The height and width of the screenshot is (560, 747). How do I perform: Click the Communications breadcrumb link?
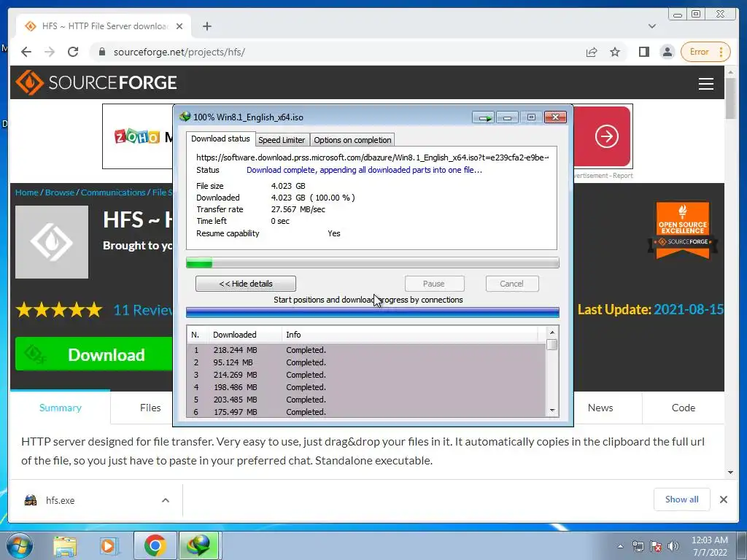pos(113,192)
